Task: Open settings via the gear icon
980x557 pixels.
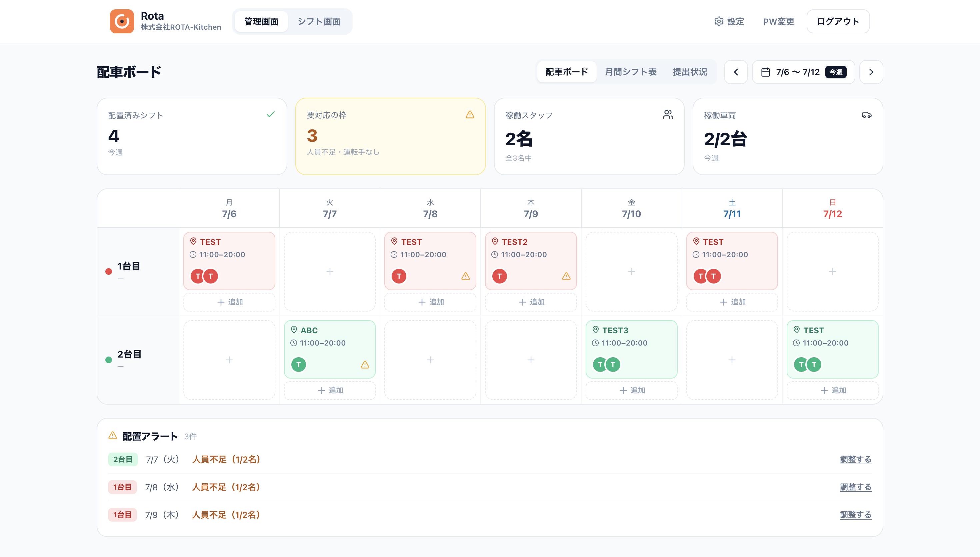Action: (x=719, y=21)
